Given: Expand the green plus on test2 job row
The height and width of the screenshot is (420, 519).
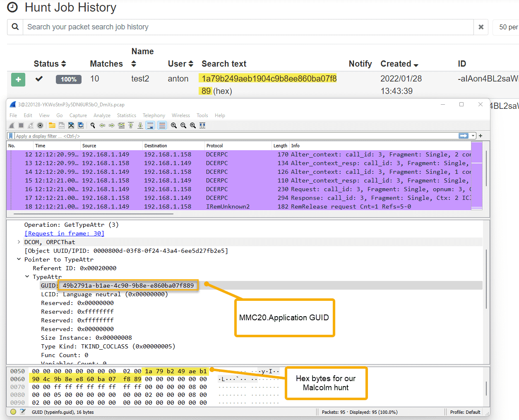Looking at the screenshot, I should coord(18,79).
